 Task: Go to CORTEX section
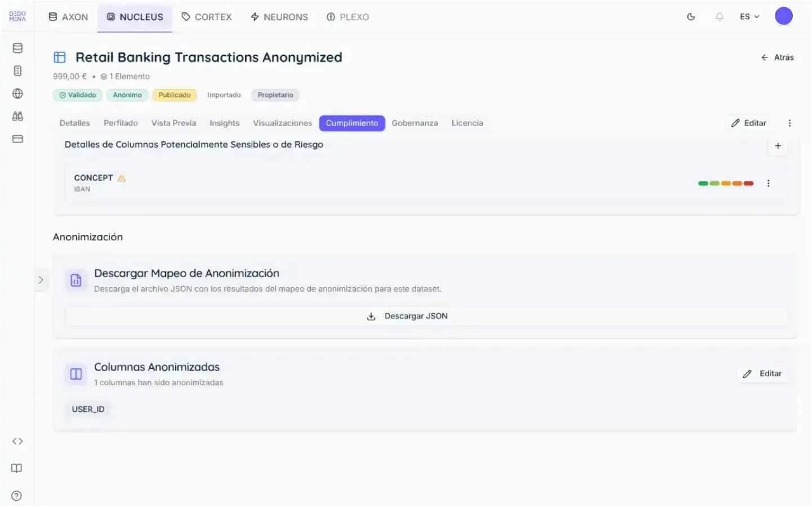[x=207, y=17]
